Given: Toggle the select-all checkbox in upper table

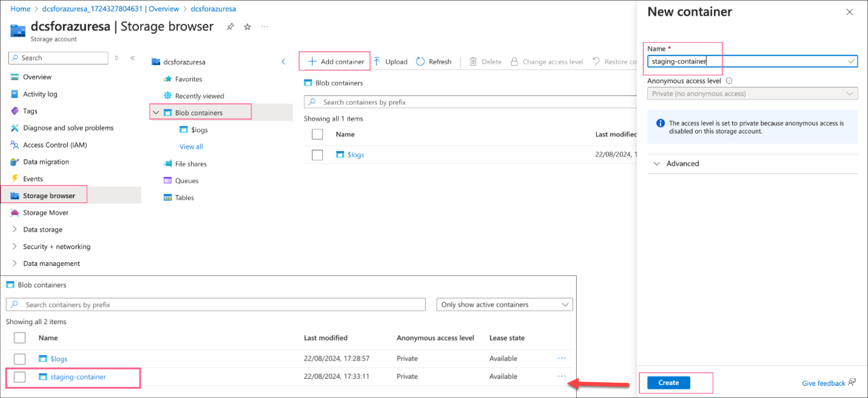Looking at the screenshot, I should click(x=317, y=134).
